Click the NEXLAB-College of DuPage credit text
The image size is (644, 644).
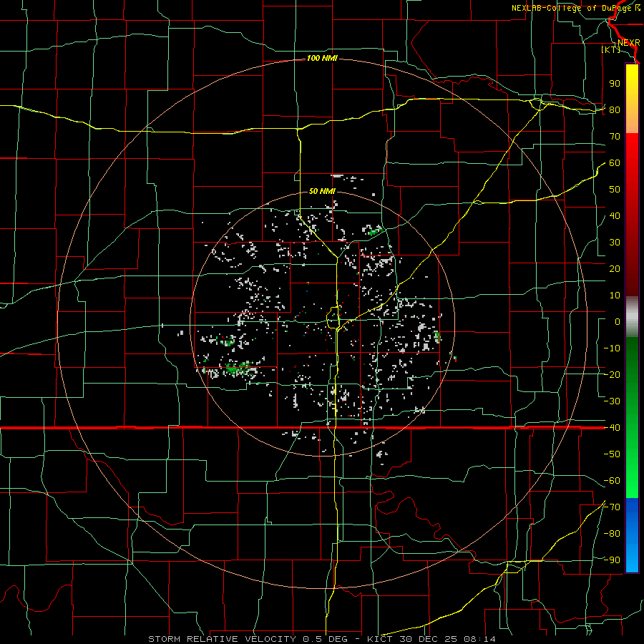click(x=575, y=8)
